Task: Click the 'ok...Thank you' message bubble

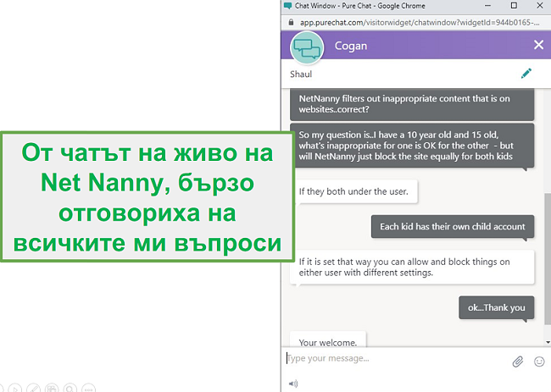Action: point(496,308)
